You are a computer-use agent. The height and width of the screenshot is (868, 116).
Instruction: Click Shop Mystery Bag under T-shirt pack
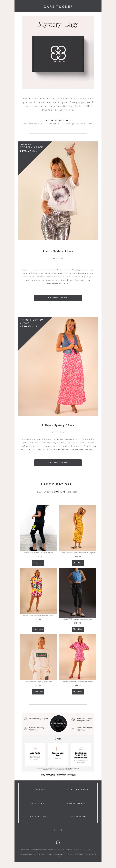[58, 297]
